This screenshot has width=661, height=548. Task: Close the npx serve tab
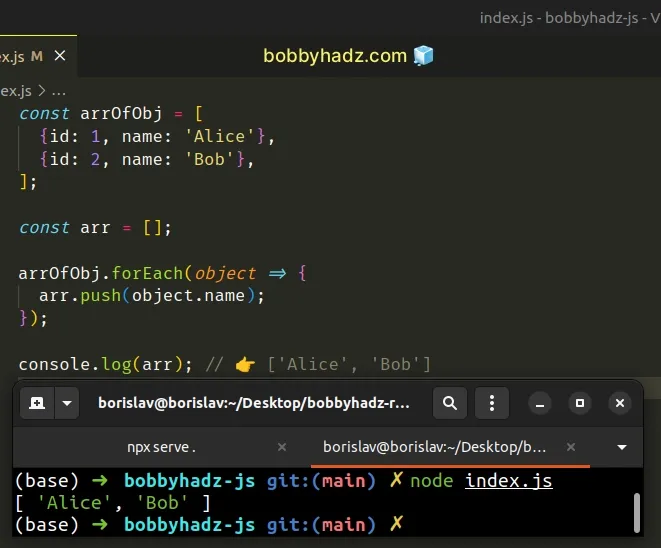click(282, 447)
